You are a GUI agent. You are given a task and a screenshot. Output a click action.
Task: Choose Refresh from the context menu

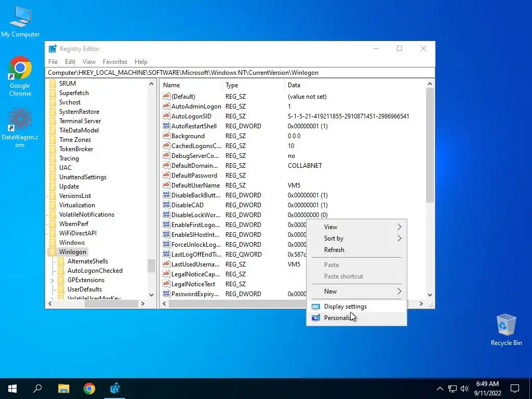pos(356,250)
